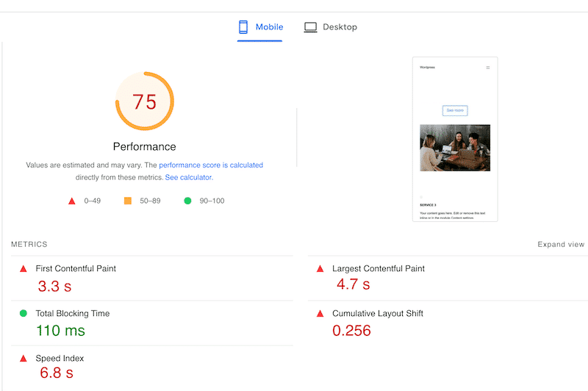The width and height of the screenshot is (588, 391).
Task: Click the '4.7 s' value
Action: click(354, 284)
